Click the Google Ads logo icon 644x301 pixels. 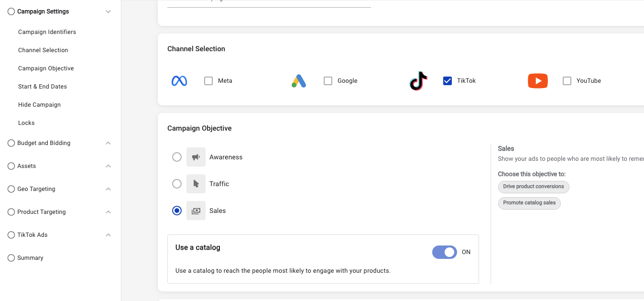coord(299,81)
